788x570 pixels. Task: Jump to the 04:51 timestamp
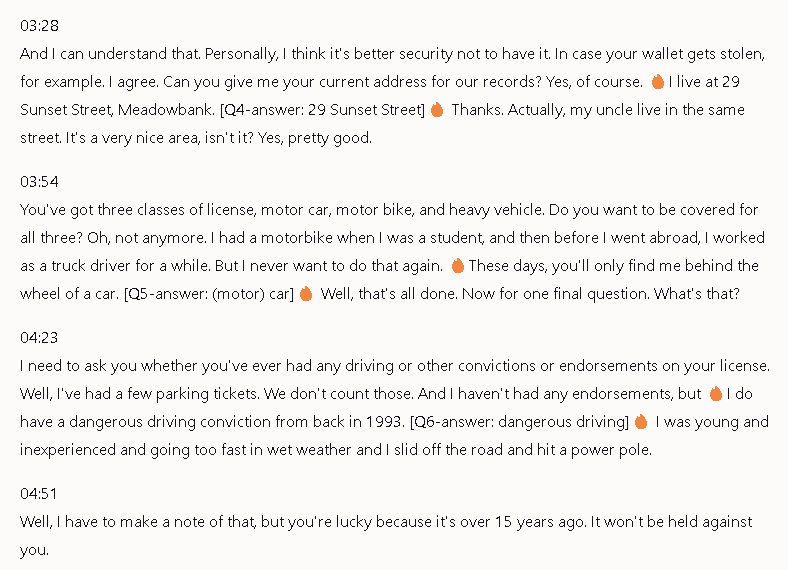tap(39, 493)
